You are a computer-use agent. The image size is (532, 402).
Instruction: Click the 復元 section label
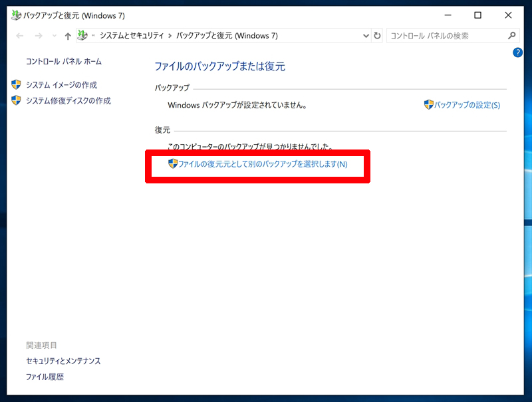pos(162,130)
